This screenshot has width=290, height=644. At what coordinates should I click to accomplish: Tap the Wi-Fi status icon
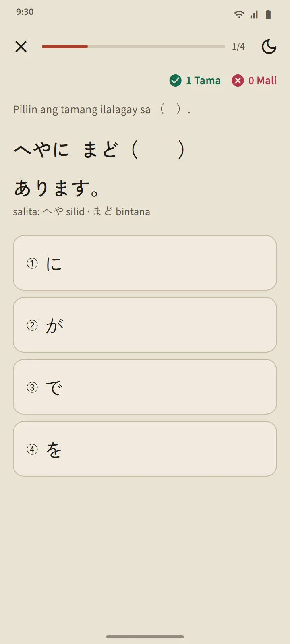239,15
